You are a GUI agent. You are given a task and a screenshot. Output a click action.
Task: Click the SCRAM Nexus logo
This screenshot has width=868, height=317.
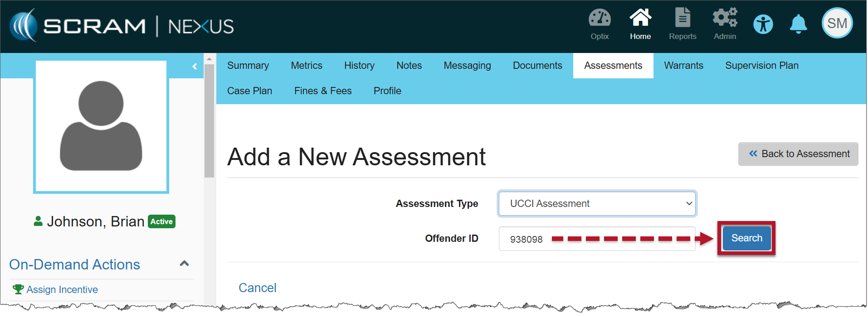pyautogui.click(x=122, y=26)
